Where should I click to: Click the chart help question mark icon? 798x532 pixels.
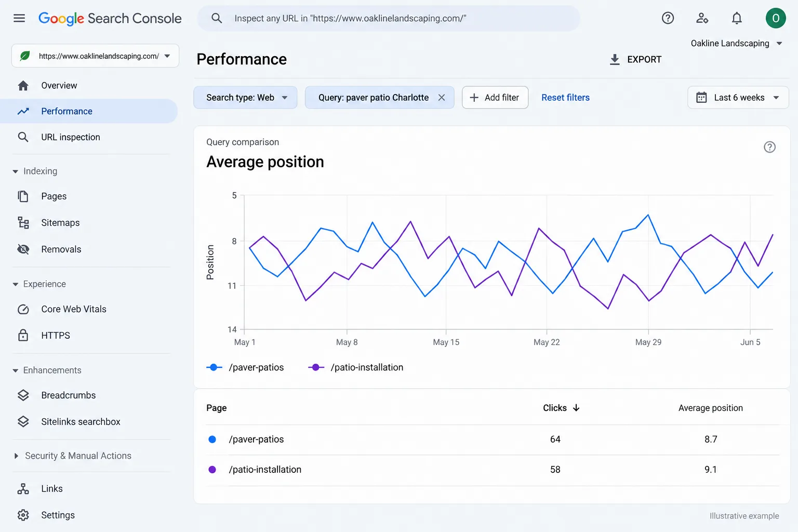coord(769,147)
